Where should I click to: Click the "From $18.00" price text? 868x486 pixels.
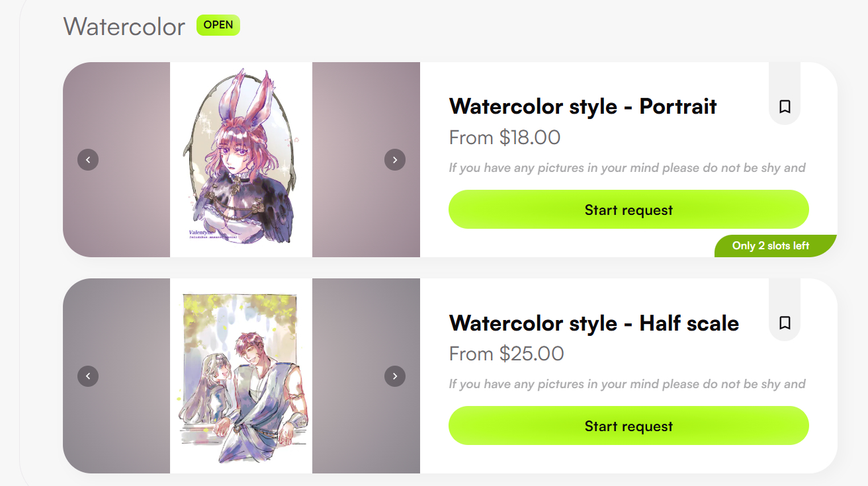coord(504,138)
